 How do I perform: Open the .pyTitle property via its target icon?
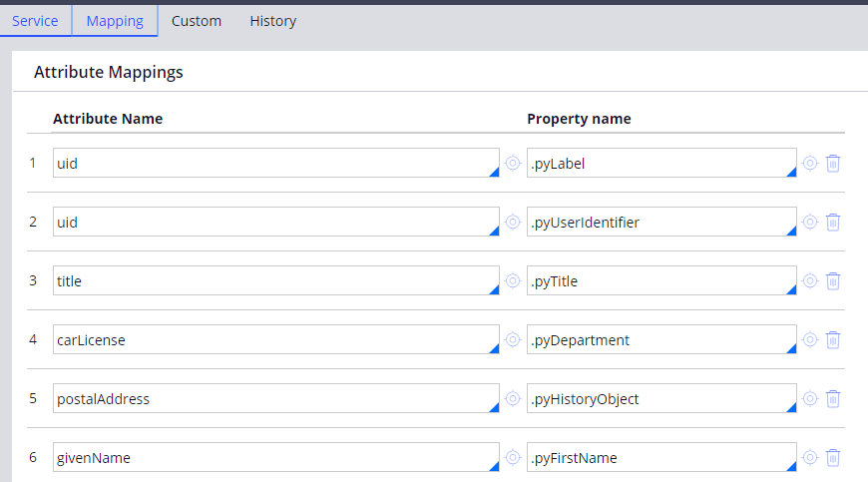[x=810, y=280]
